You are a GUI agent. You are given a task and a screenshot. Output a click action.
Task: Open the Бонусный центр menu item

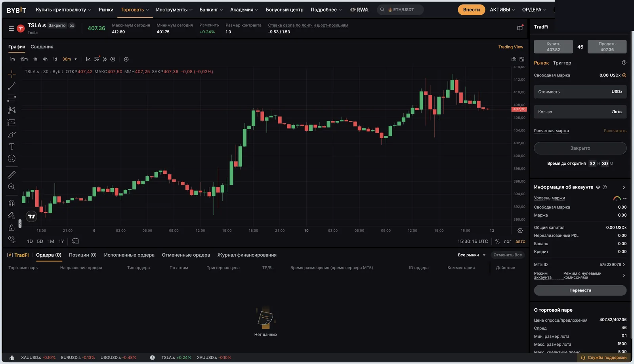(x=285, y=10)
